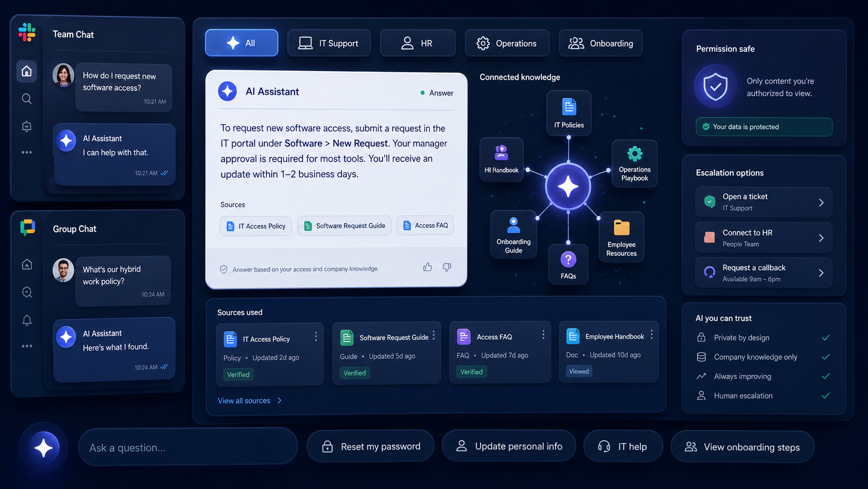This screenshot has height=489, width=868.
Task: Open the Software Request Guide source chip
Action: tap(344, 226)
